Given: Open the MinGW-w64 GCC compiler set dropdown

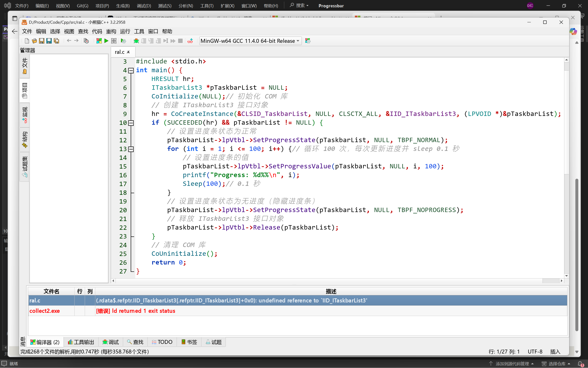Looking at the screenshot, I should pos(250,41).
